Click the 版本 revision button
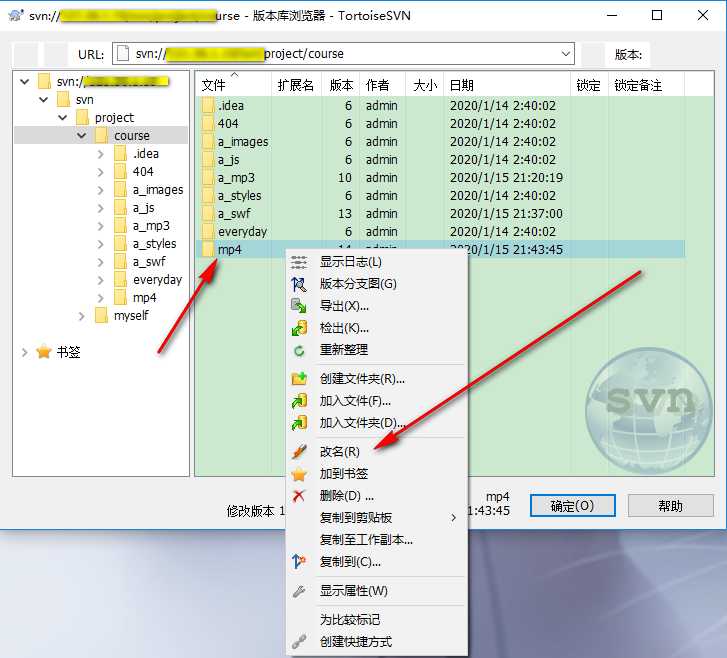The width and height of the screenshot is (727, 658). click(x=628, y=54)
